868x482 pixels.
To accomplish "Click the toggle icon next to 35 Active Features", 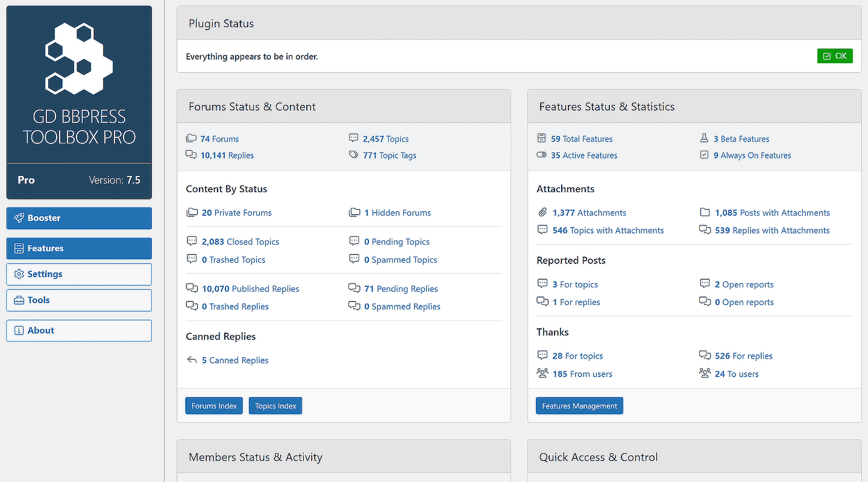I will click(541, 155).
